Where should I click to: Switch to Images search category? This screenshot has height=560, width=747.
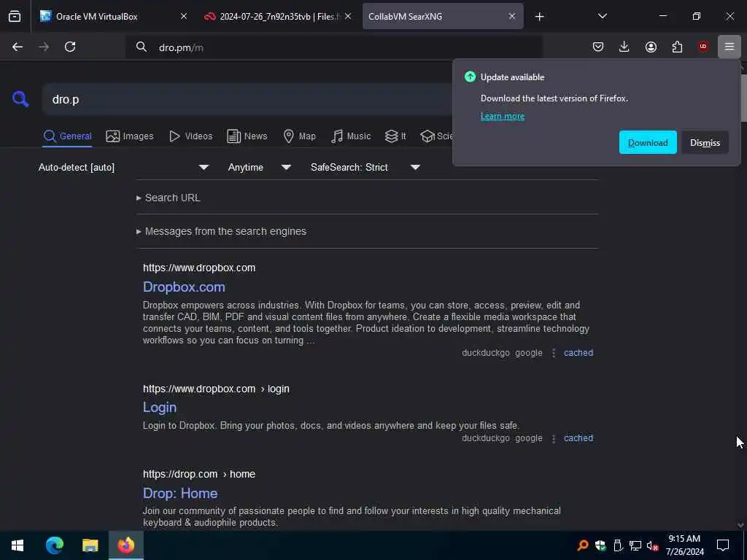tap(130, 136)
